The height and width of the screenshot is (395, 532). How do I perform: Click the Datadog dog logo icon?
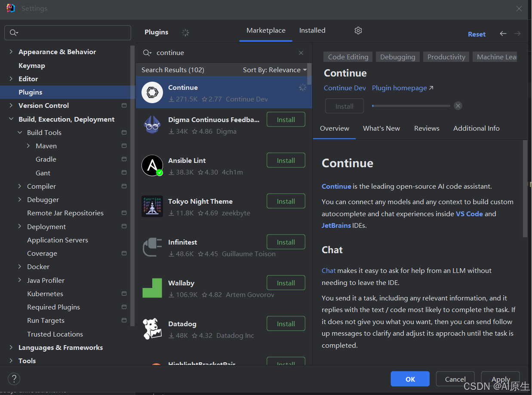tap(152, 329)
